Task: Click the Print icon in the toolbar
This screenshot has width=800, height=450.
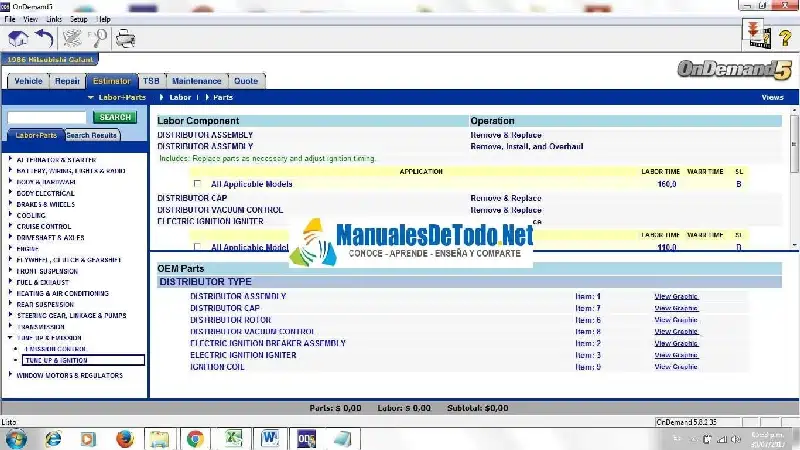Action: [x=125, y=39]
